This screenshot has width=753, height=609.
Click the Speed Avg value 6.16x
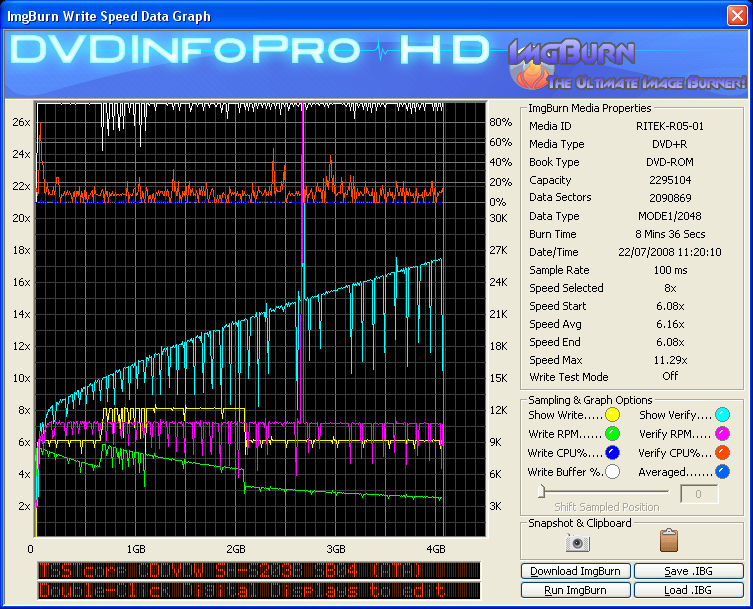670,324
